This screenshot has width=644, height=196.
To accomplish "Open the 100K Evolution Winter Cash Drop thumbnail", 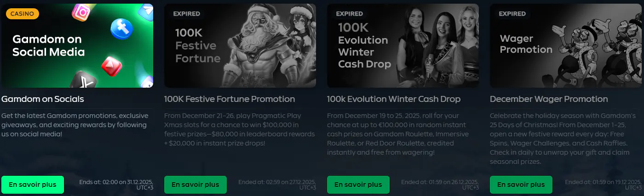I will click(403, 45).
